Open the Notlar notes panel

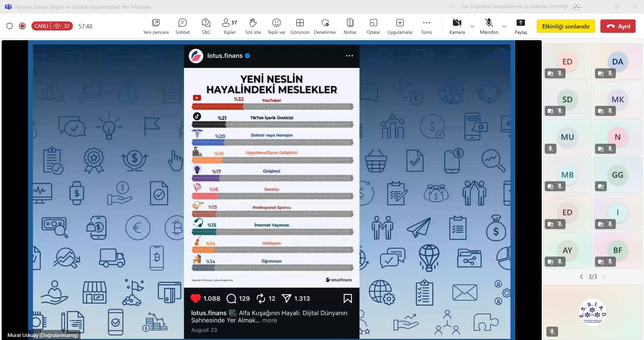pos(350,26)
